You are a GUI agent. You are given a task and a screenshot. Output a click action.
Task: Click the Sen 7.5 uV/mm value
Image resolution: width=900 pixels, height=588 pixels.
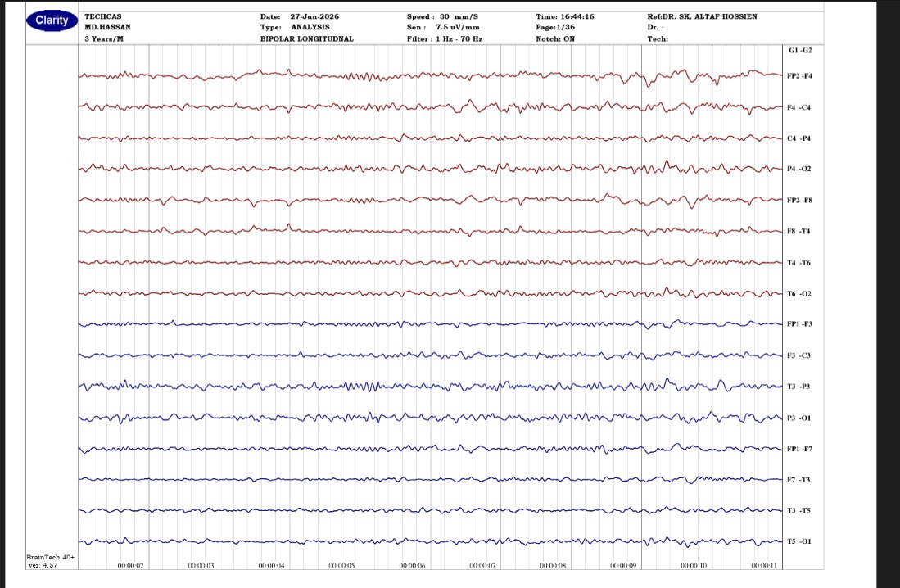pos(443,27)
